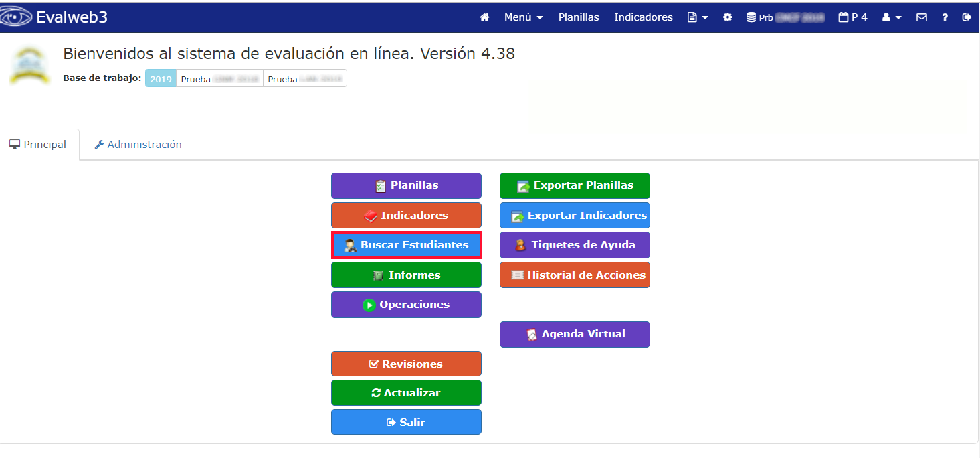Image resolution: width=980 pixels, height=458 pixels.
Task: Select the second Prueba work base
Action: (305, 78)
